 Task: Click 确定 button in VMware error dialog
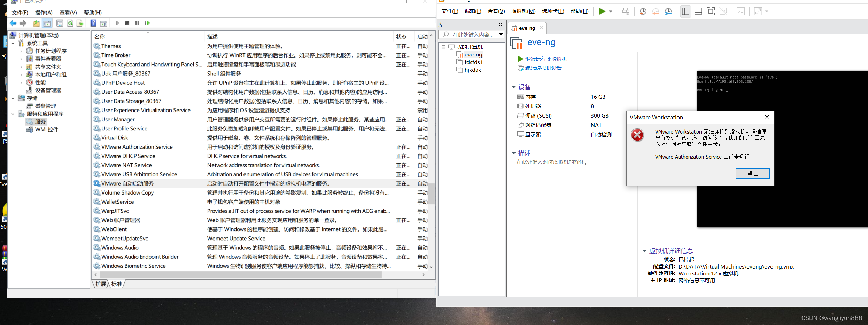click(x=752, y=173)
